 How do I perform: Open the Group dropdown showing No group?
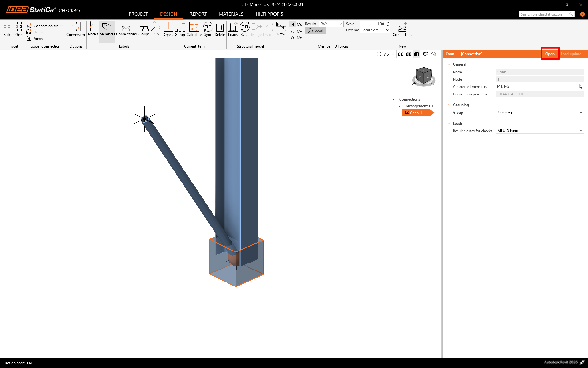(x=540, y=112)
